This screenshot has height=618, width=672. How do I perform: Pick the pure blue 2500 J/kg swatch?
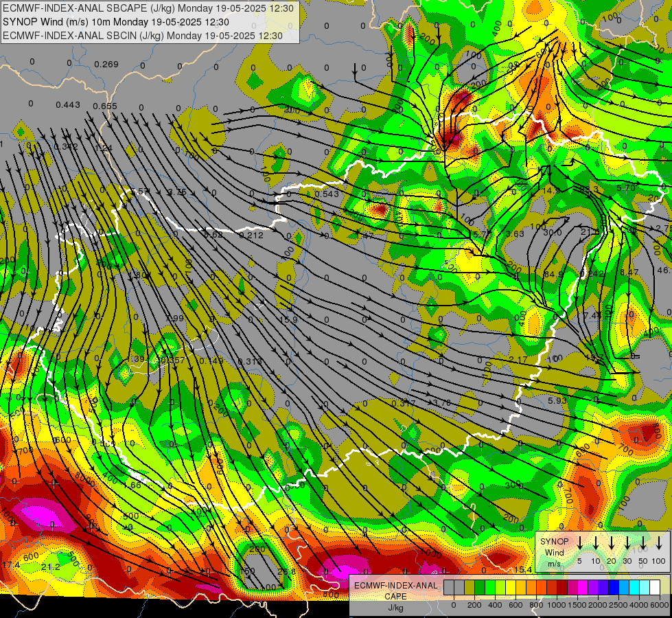coord(613,587)
